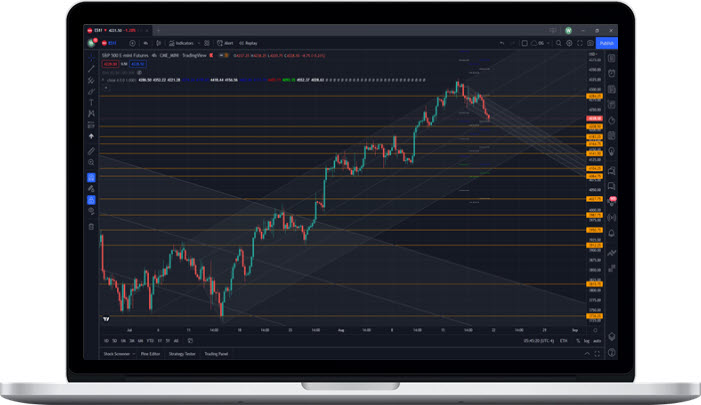Select the patterns tool in left toolbar
Viewport: 701px width, 405px height.
coord(91,114)
